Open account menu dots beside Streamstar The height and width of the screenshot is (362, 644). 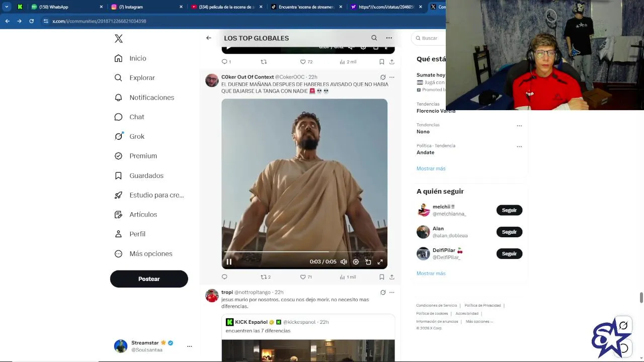coord(190,346)
